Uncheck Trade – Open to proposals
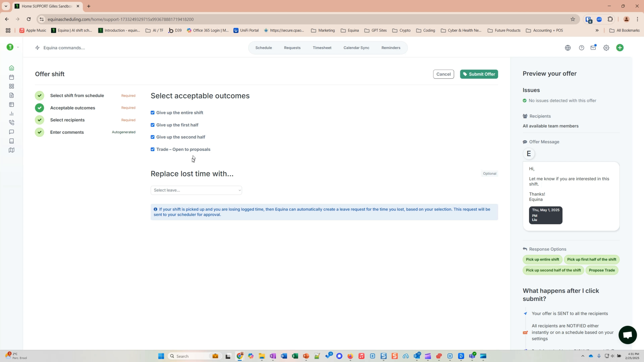The height and width of the screenshot is (362, 644). (153, 149)
